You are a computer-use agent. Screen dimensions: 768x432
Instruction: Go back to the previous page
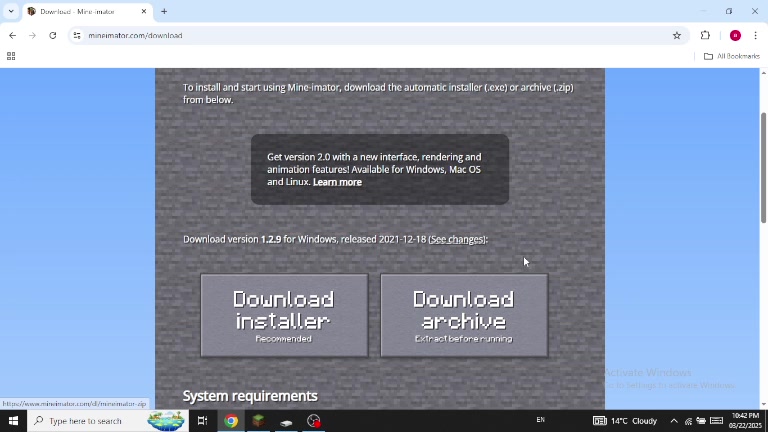point(13,35)
